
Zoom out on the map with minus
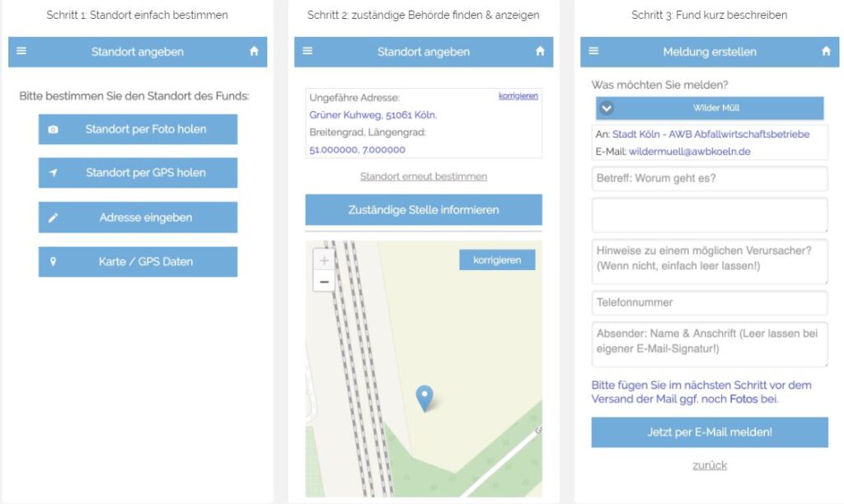324,282
